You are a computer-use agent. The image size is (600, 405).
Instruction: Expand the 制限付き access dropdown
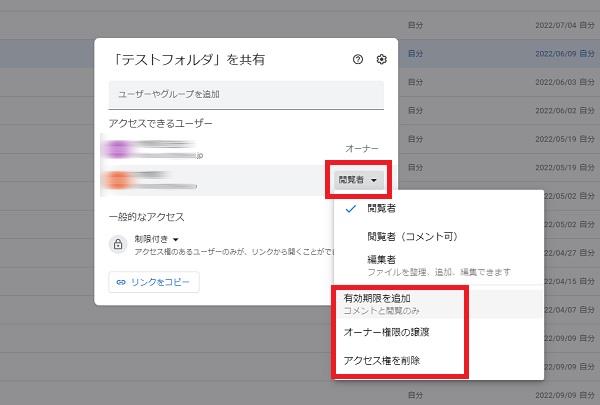click(160, 239)
